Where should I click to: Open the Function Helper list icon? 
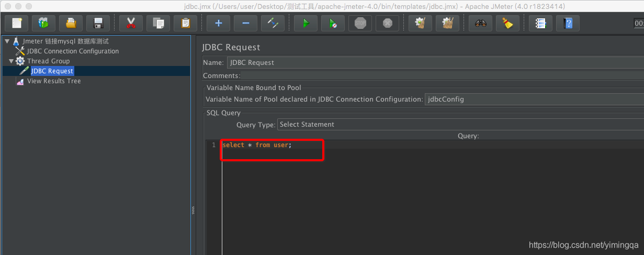point(540,23)
